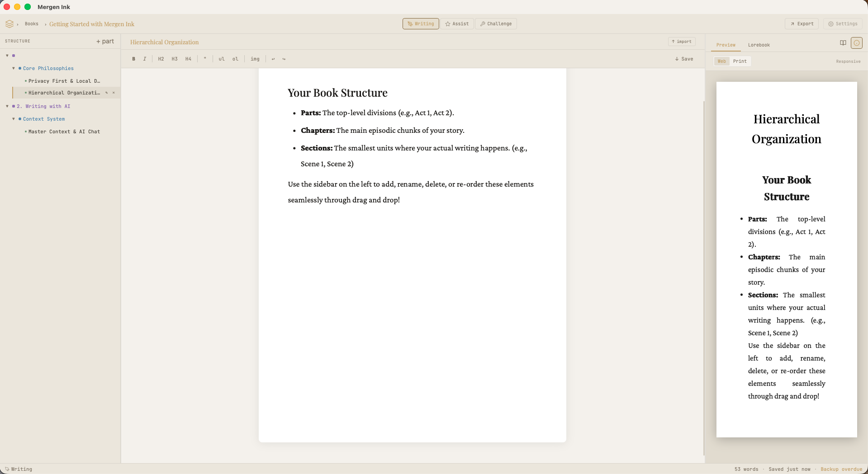The image size is (868, 474).
Task: Export the book using the Export button
Action: click(x=802, y=23)
